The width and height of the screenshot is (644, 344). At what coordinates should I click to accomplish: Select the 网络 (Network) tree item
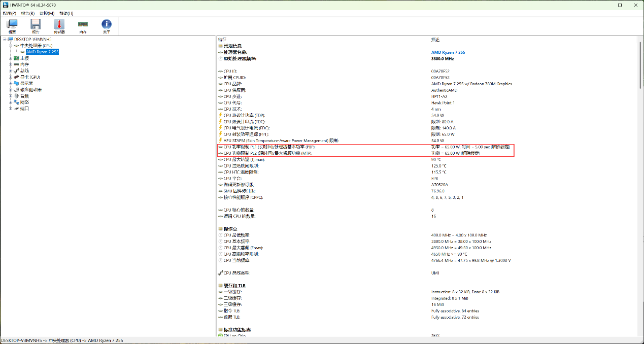pos(24,102)
